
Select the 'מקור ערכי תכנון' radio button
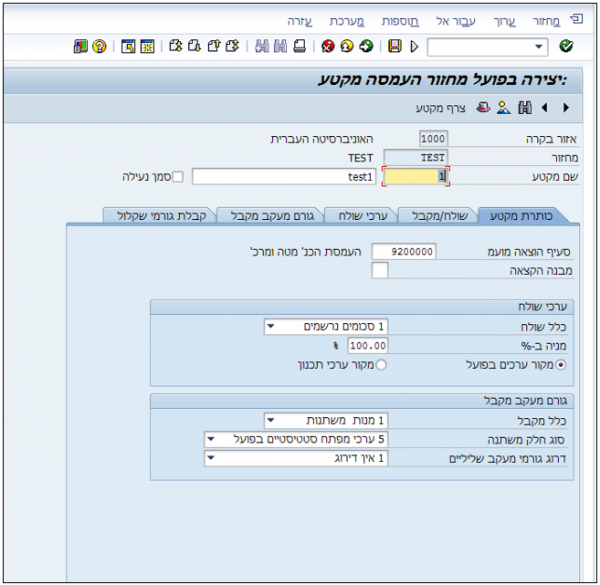click(381, 365)
